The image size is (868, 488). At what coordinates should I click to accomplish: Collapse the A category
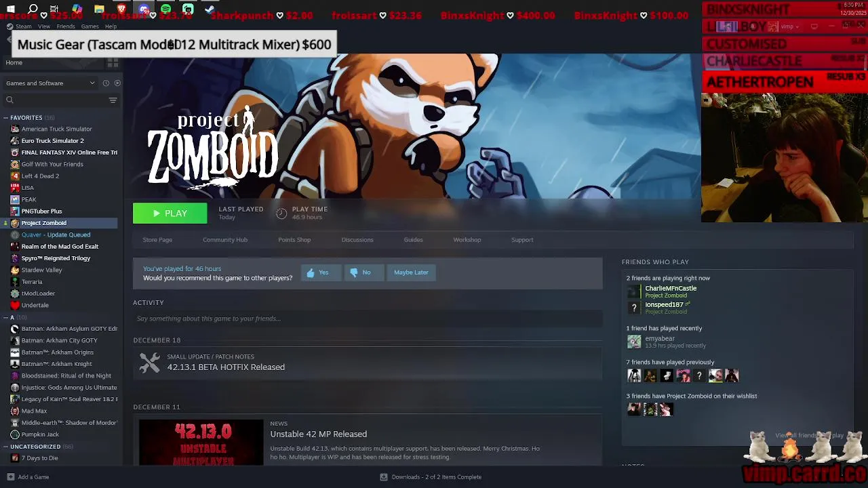pyautogui.click(x=5, y=317)
